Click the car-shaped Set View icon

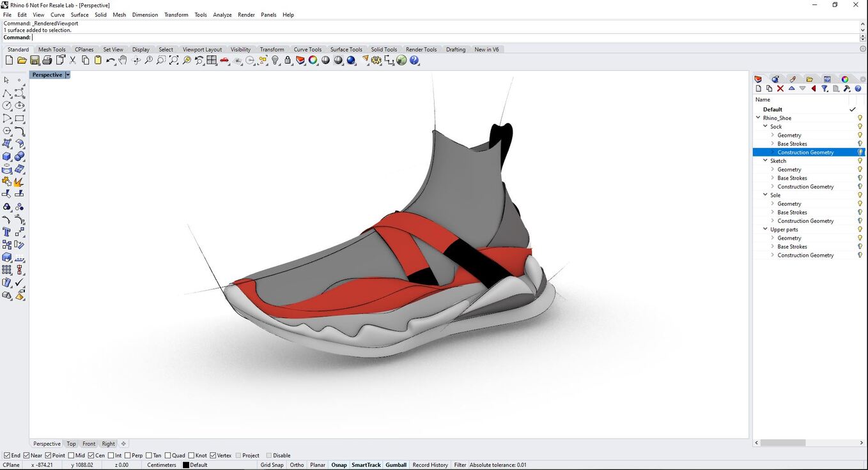[x=224, y=60]
